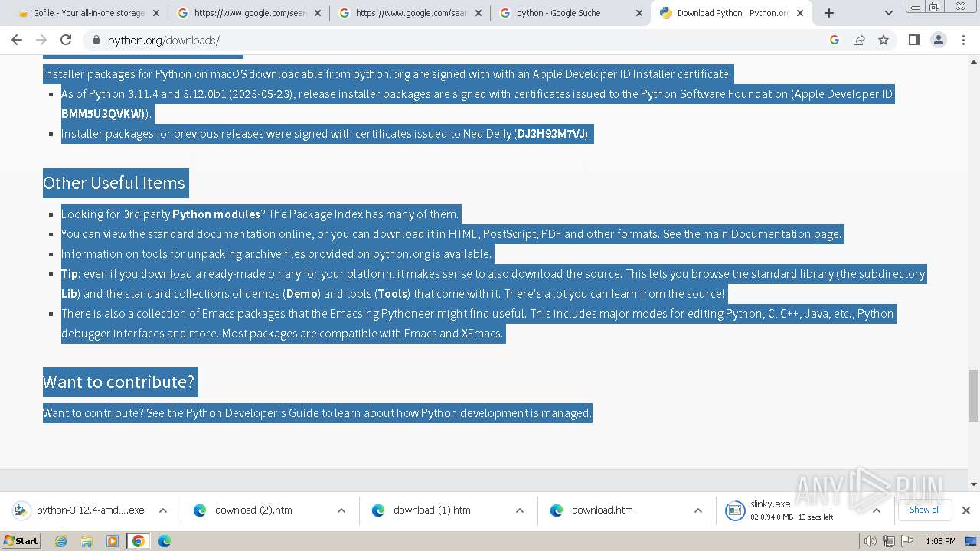Toggle the browser side panel
Screen dimensions: 980x551
[913, 40]
